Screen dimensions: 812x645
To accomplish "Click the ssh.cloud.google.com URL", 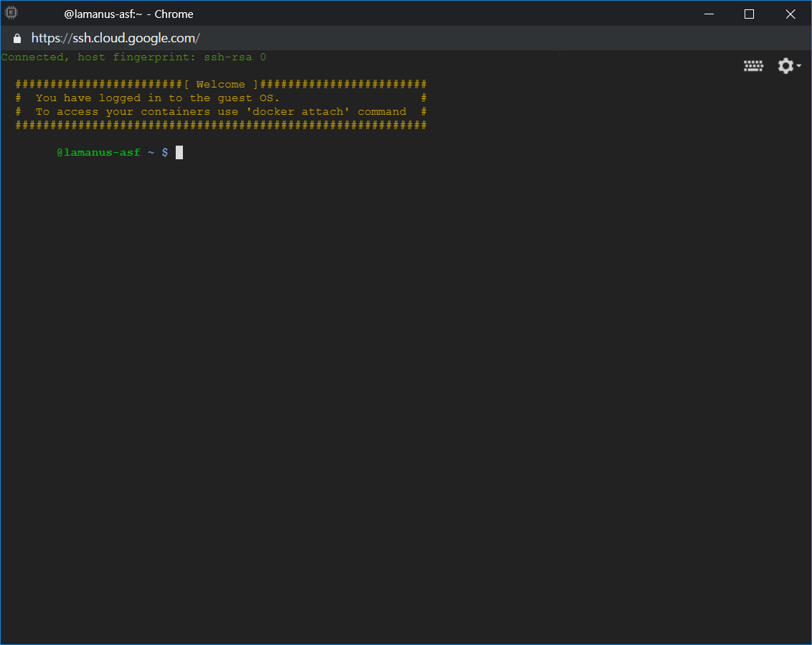I will point(115,38).
